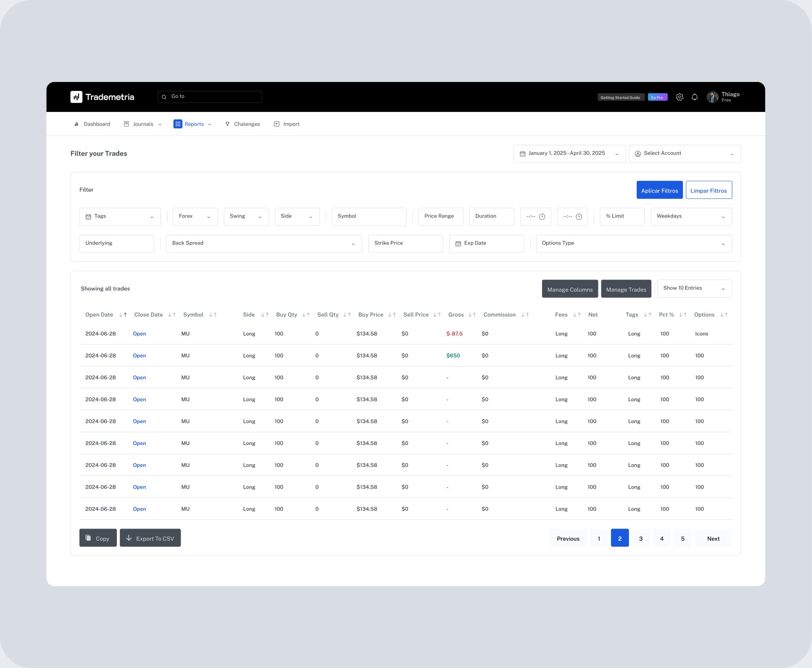The image size is (812, 668).
Task: Click the Copy button
Action: [x=98, y=538]
